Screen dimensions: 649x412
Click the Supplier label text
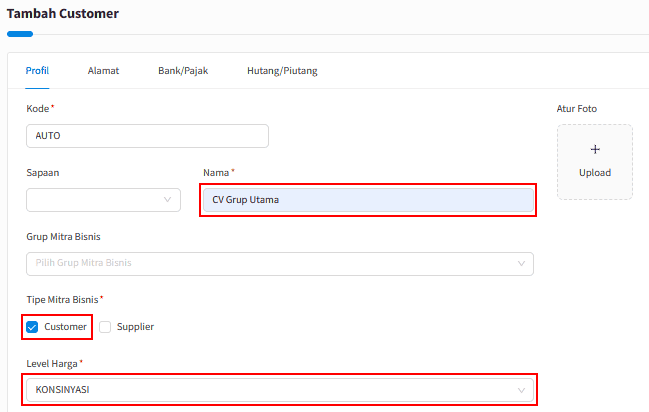(135, 327)
